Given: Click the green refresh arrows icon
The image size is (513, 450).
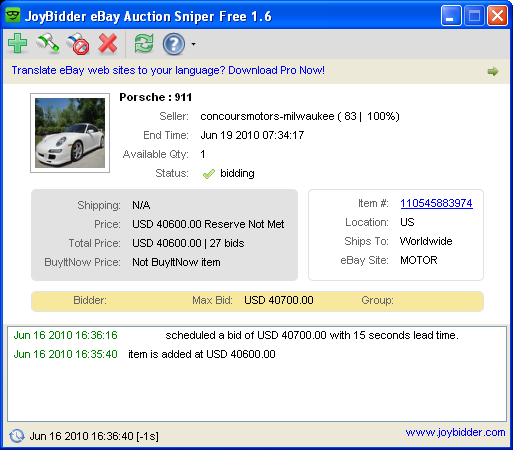Looking at the screenshot, I should tap(144, 43).
